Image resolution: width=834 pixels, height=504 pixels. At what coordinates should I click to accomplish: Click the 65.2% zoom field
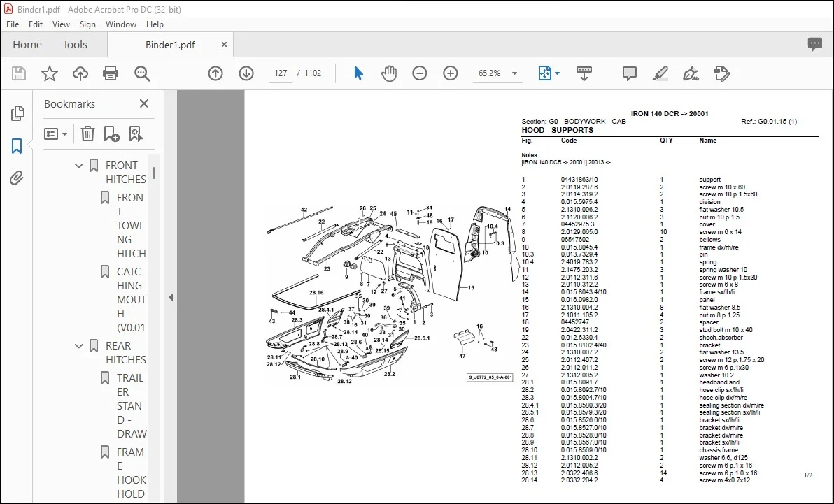[x=489, y=73]
